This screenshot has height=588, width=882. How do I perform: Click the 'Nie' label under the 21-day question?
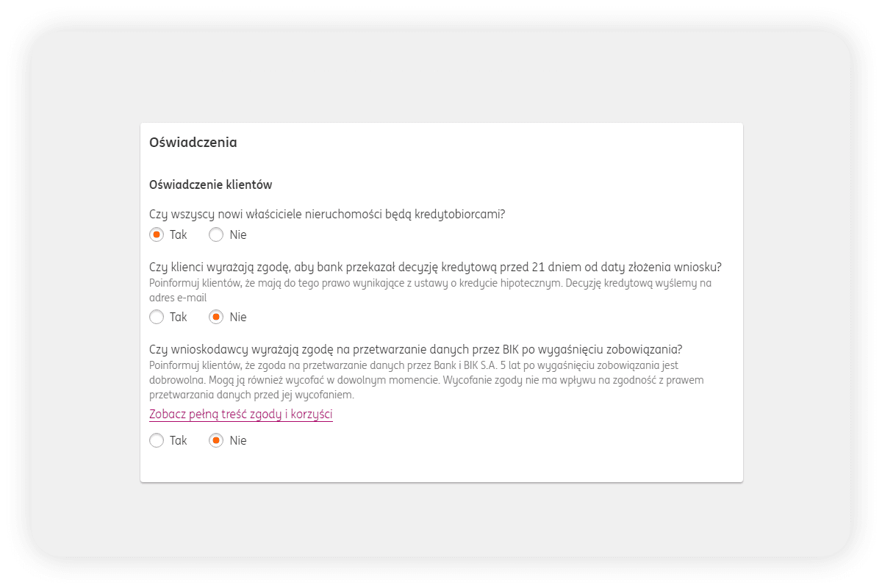click(x=238, y=318)
